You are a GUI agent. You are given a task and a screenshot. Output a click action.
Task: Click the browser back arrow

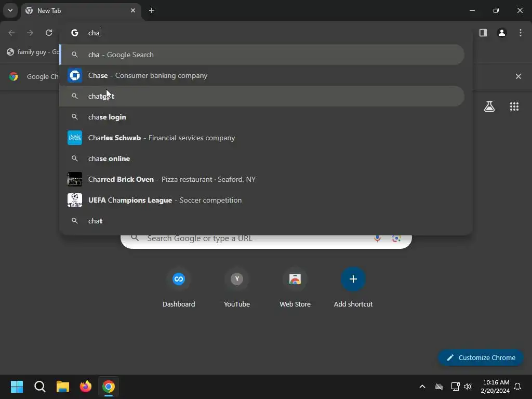tap(11, 33)
